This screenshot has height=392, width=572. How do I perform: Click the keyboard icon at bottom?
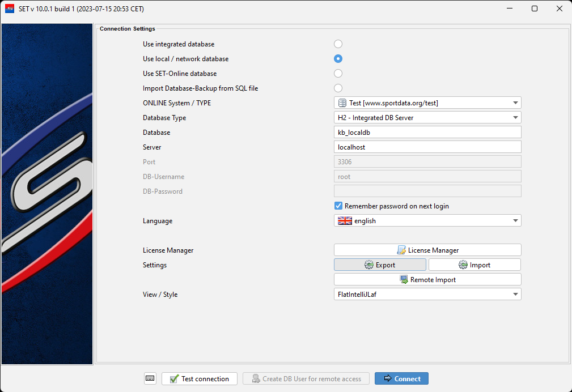pyautogui.click(x=150, y=378)
